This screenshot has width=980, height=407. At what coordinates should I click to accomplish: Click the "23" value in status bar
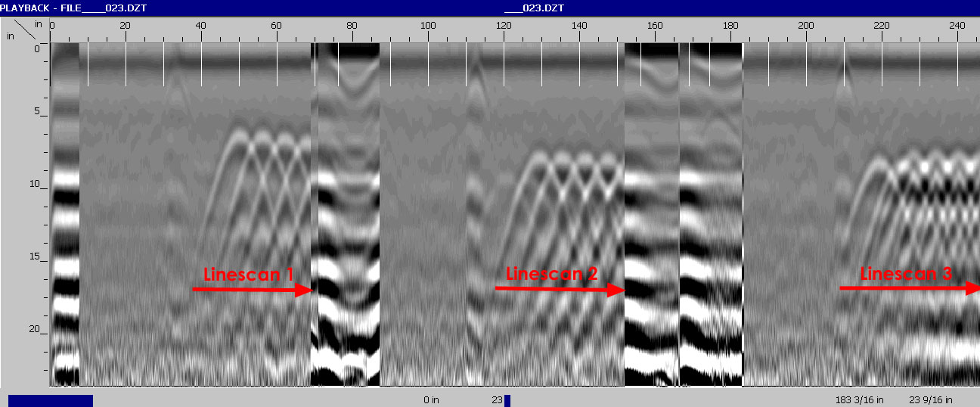pos(497,400)
